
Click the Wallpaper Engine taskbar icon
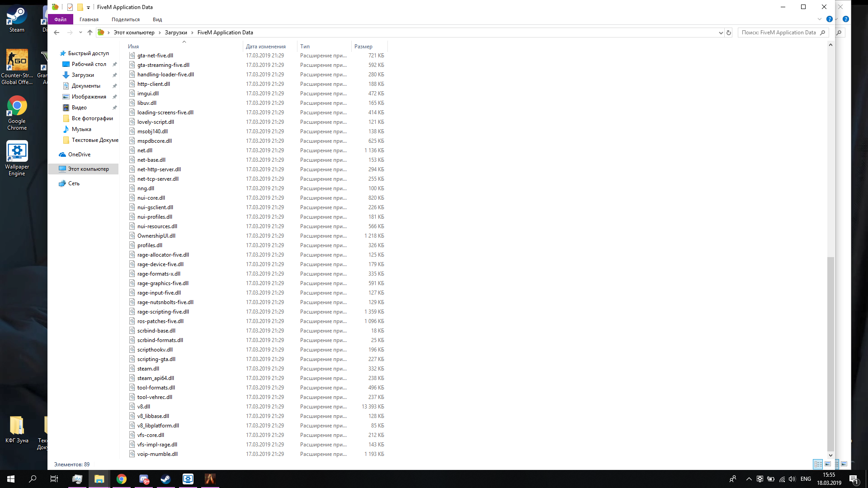point(188,479)
